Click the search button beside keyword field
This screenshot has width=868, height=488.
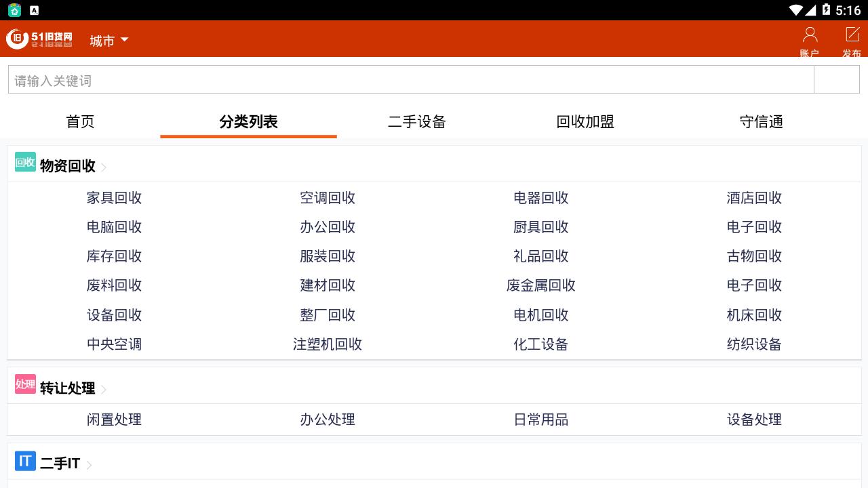coord(836,80)
